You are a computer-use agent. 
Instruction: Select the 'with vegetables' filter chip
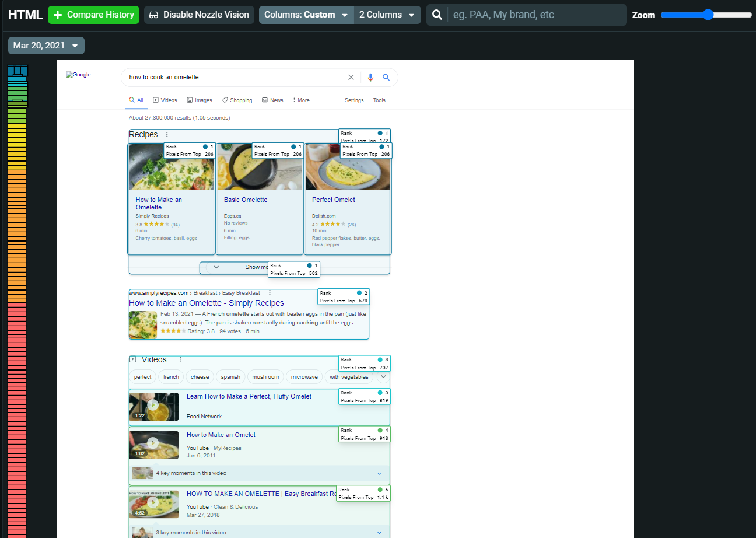coord(349,377)
